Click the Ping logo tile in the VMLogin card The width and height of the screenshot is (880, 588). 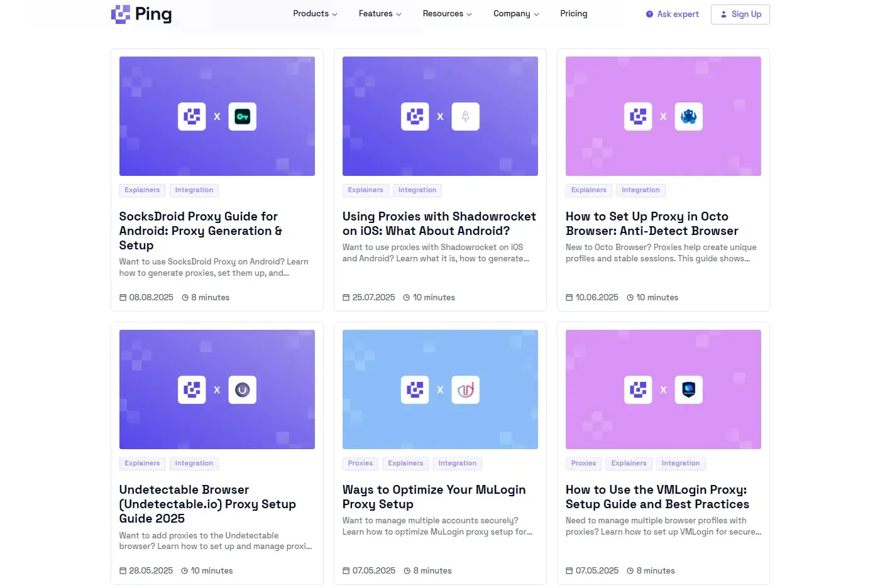coord(638,389)
